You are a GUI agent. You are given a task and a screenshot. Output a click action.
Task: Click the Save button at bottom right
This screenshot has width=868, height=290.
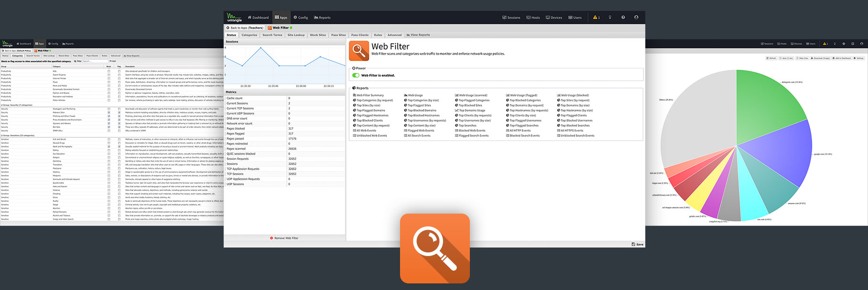point(637,244)
